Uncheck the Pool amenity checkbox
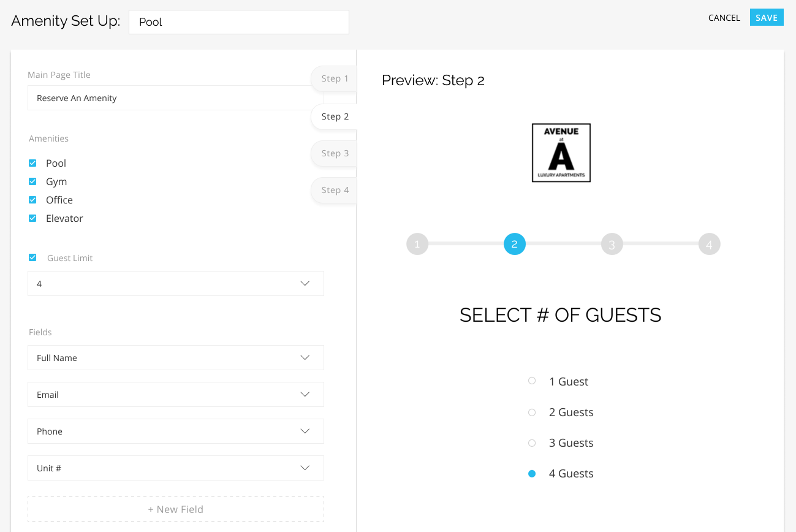The height and width of the screenshot is (532, 796). [x=33, y=163]
